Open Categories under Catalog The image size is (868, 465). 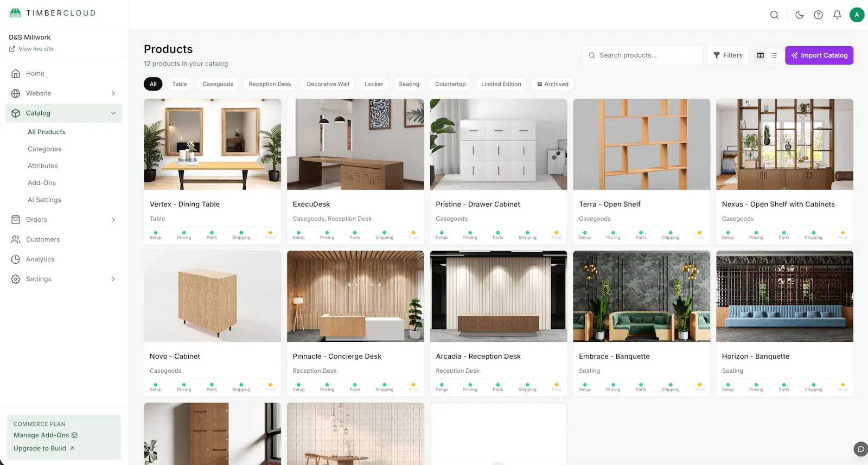(x=44, y=149)
